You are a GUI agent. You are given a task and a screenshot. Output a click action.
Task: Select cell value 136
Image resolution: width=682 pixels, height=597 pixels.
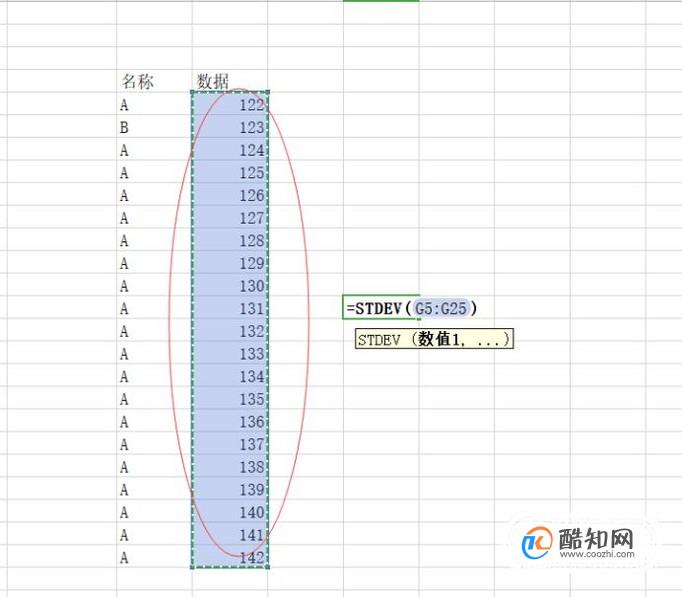(x=230, y=420)
